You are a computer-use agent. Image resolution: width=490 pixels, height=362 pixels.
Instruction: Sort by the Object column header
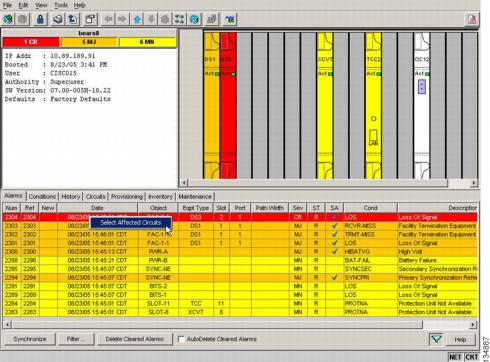(158, 208)
